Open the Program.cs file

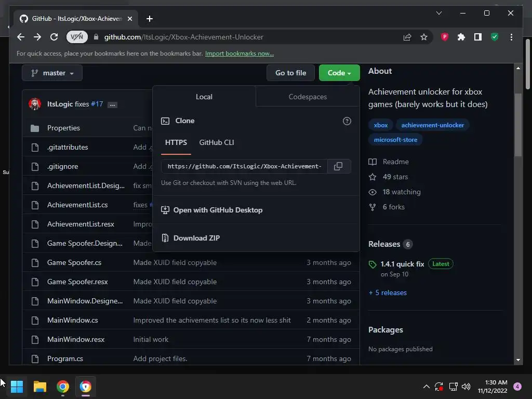point(65,358)
